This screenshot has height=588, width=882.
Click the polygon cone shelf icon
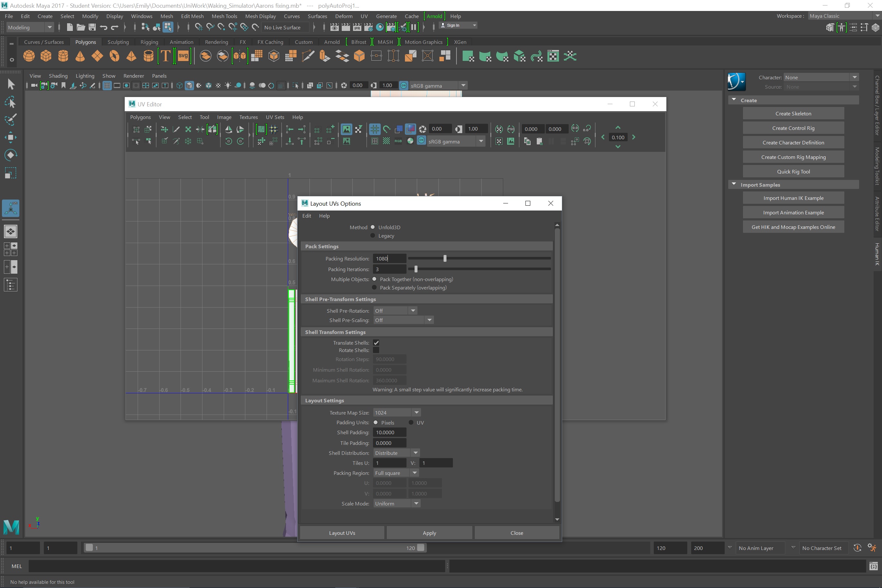pyautogui.click(x=80, y=56)
